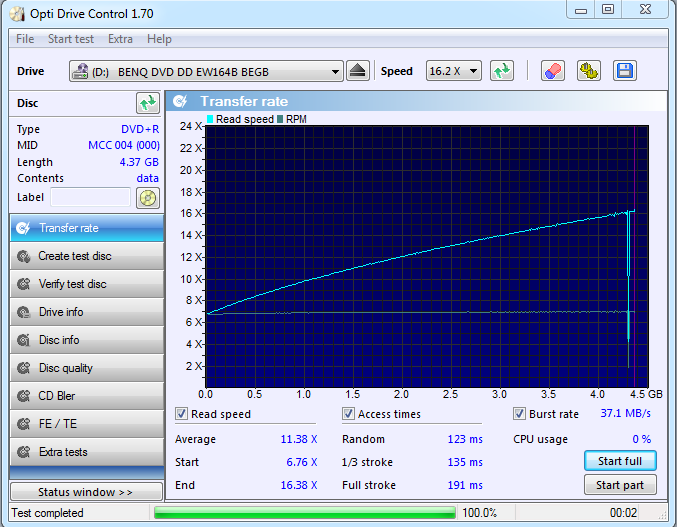Click the eraser icon in toolbar
Screen dimensions: 677x527
553,71
